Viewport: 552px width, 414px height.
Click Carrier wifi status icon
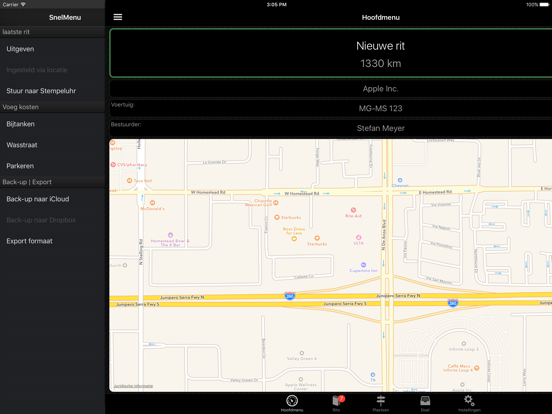23,5
